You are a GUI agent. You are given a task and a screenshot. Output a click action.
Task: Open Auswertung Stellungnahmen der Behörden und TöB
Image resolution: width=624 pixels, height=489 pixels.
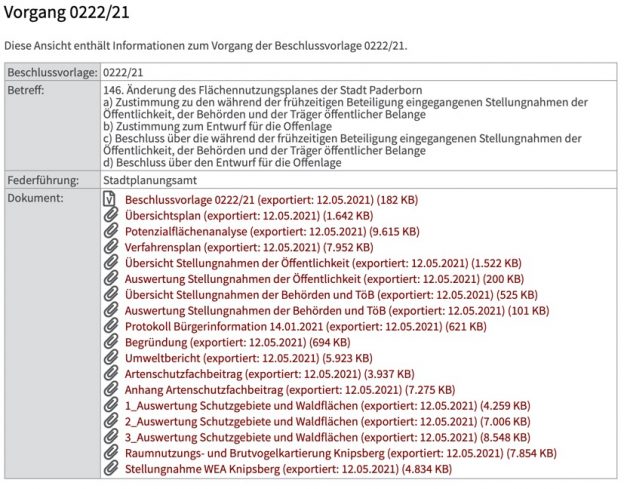[337, 311]
